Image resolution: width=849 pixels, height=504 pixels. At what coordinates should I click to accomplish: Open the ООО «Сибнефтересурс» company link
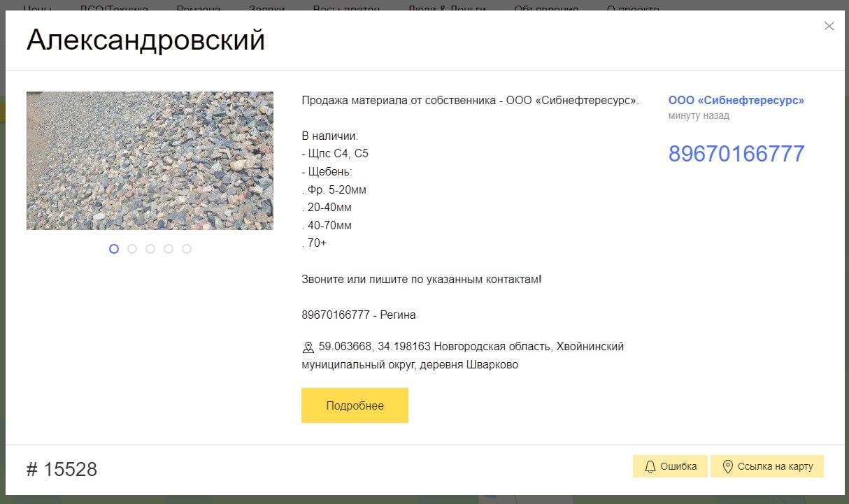point(736,101)
